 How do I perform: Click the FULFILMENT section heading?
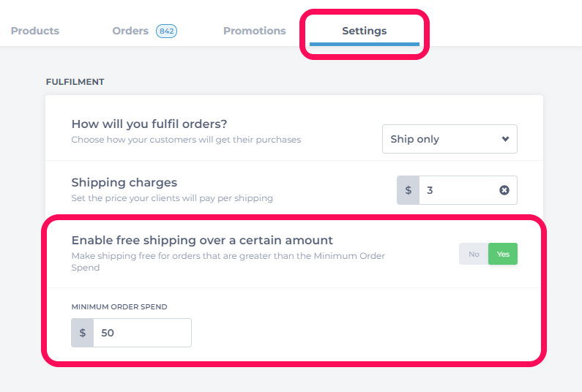[75, 82]
